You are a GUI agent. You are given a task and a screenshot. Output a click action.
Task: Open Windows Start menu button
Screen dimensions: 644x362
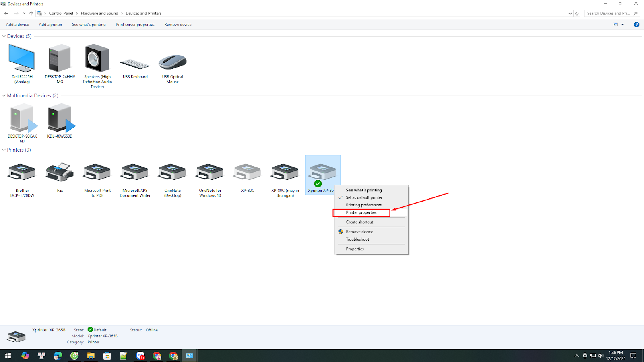[x=8, y=356]
